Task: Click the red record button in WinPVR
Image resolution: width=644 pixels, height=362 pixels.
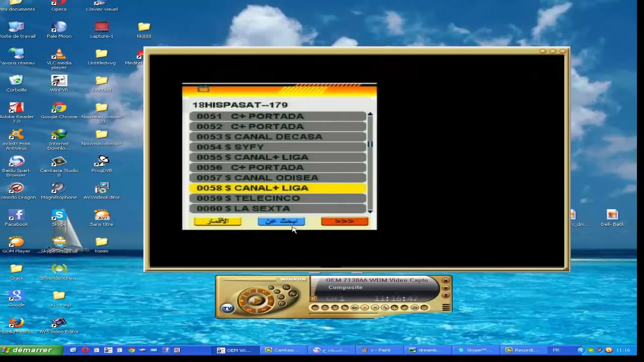Action: [x=365, y=308]
